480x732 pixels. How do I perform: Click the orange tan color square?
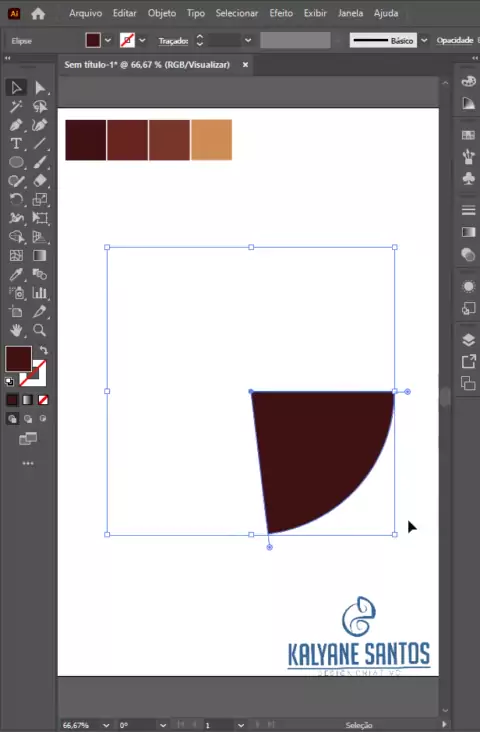pos(212,140)
